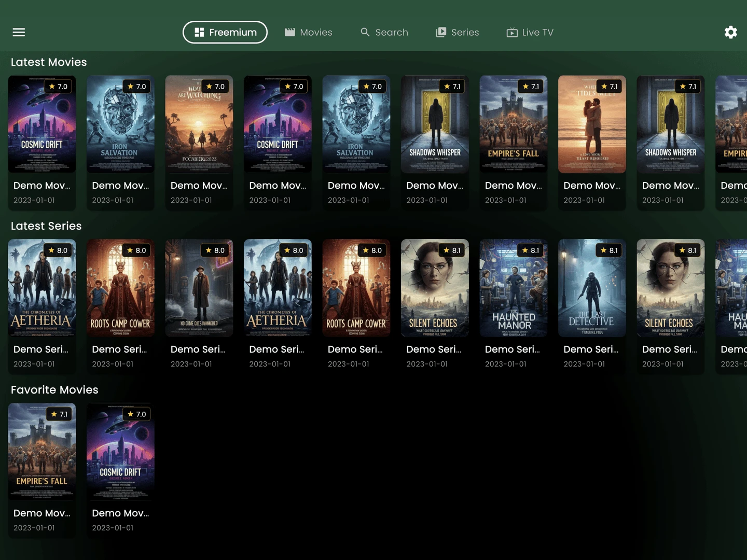Image resolution: width=747 pixels, height=560 pixels.
Task: Open the Live TV tab
Action: coord(530,32)
